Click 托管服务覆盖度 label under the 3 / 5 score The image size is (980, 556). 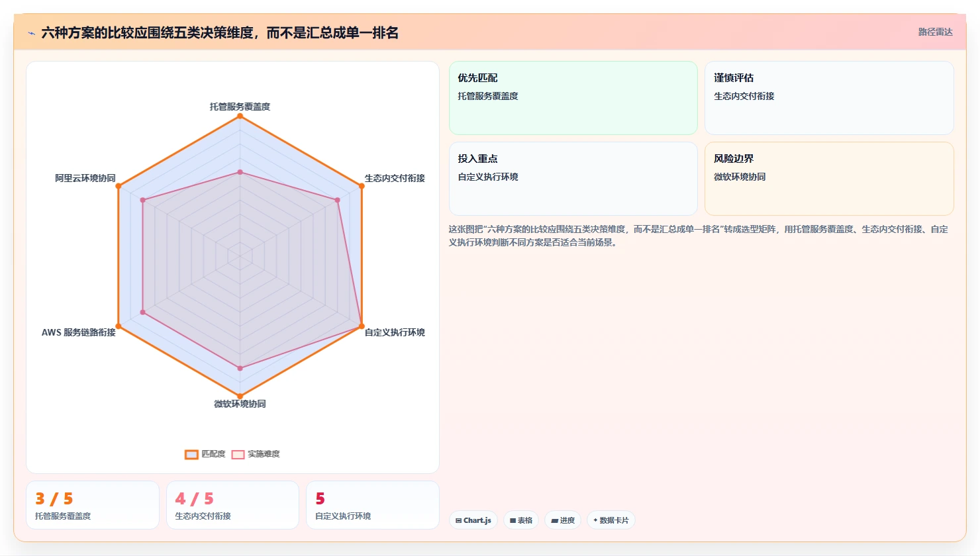pyautogui.click(x=63, y=516)
